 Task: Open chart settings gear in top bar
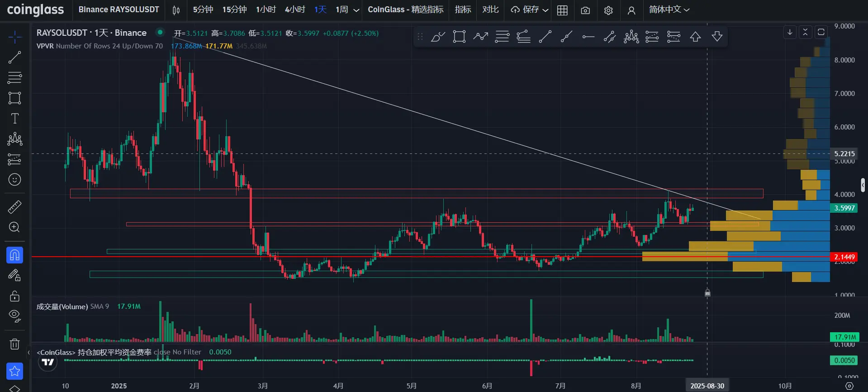click(x=608, y=10)
